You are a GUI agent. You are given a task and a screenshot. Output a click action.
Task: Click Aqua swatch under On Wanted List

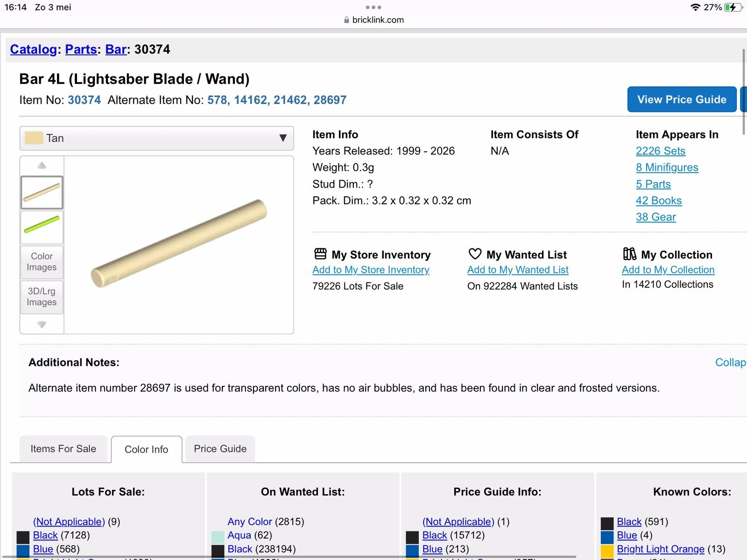[218, 537]
